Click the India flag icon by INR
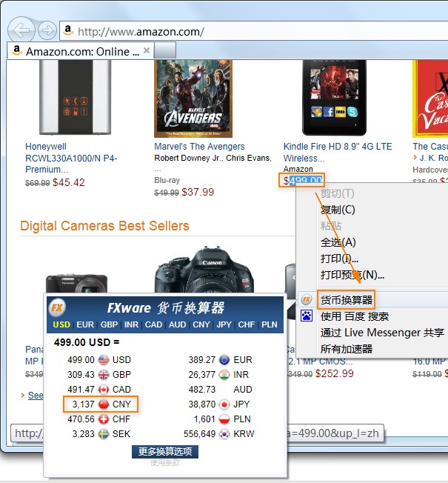The image size is (448, 483). click(224, 375)
